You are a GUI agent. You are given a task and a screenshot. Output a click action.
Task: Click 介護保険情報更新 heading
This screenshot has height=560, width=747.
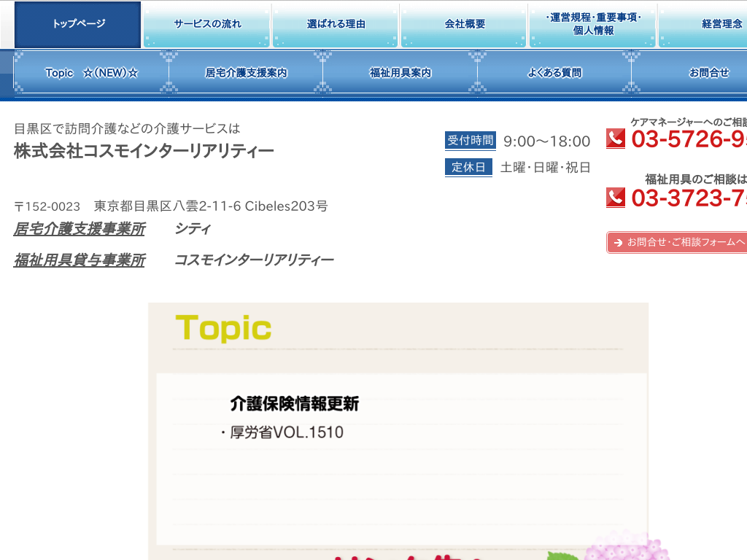pyautogui.click(x=295, y=404)
